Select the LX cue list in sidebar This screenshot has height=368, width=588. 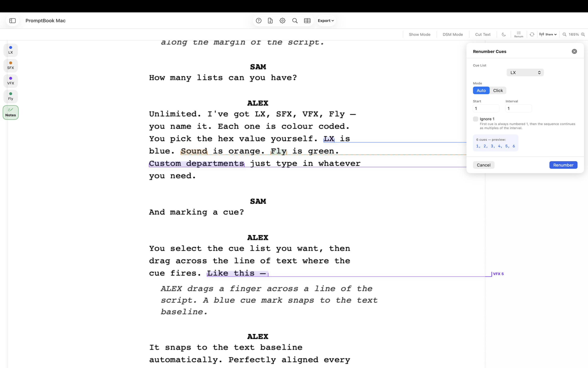[x=10, y=50]
